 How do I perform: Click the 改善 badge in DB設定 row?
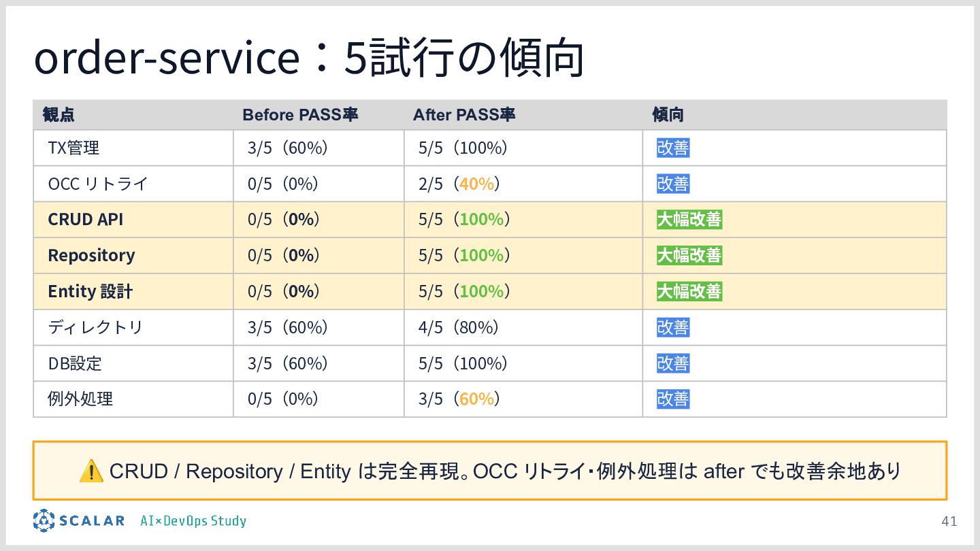point(673,363)
